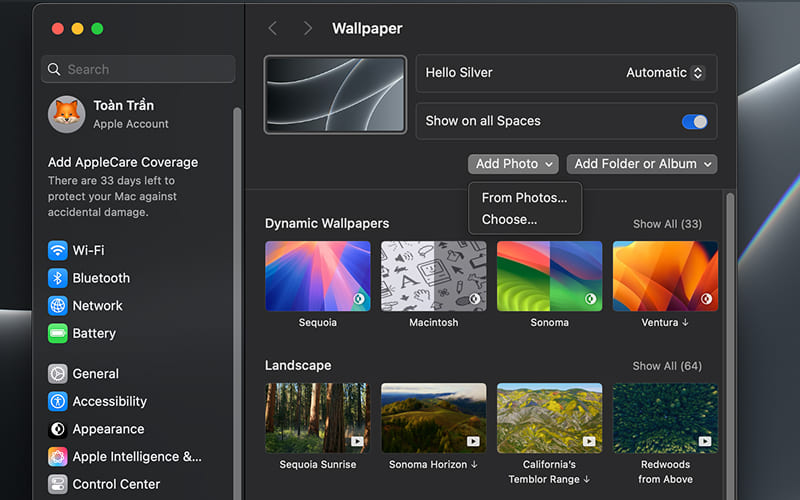Click the Landscape section heading

[x=298, y=365]
